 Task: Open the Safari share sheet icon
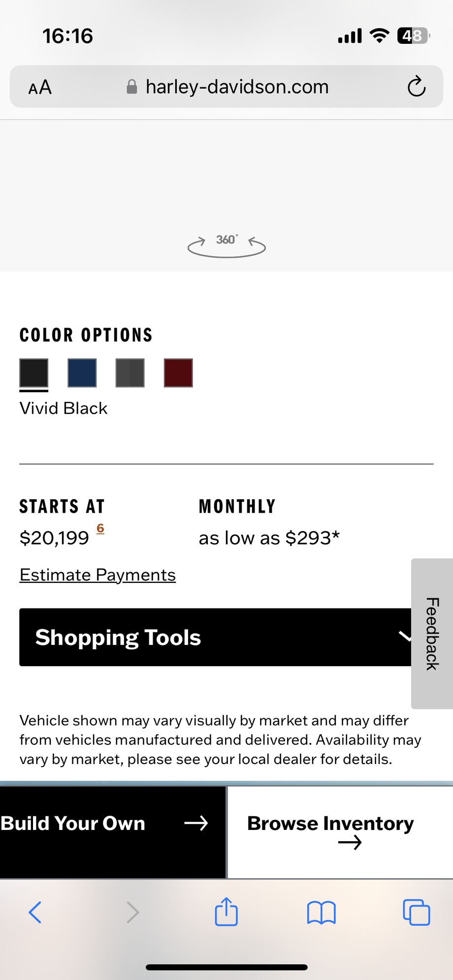coord(226,912)
